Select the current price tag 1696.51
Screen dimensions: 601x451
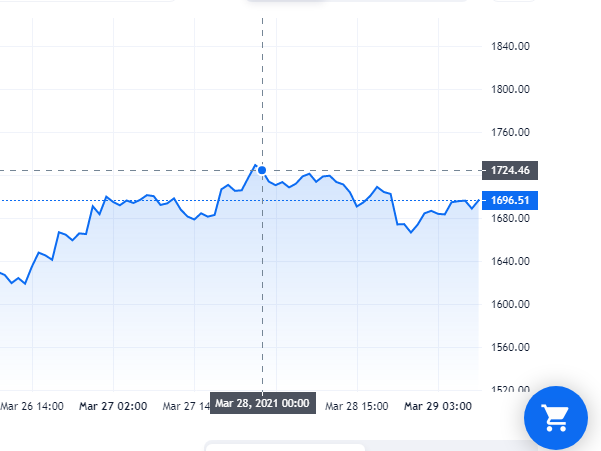point(509,200)
